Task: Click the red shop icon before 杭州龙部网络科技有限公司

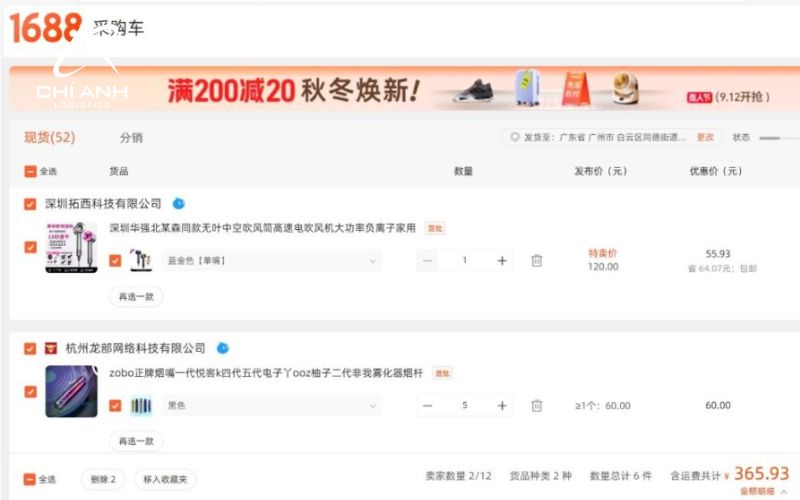Action: click(51, 348)
